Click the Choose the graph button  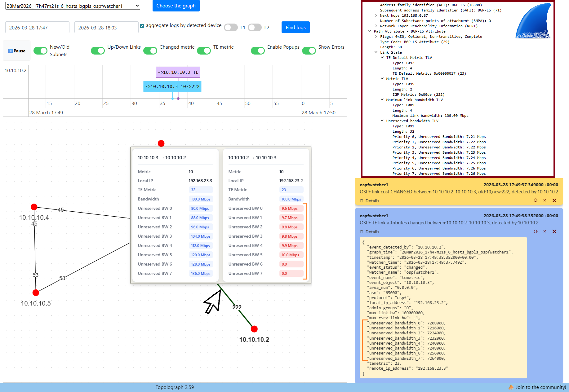click(176, 6)
